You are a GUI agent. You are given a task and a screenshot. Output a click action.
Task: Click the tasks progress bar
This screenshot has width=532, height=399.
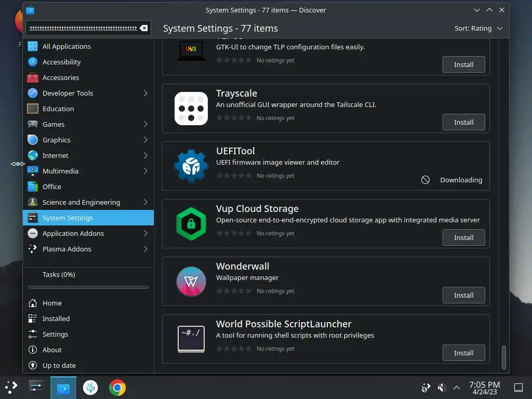click(x=88, y=287)
